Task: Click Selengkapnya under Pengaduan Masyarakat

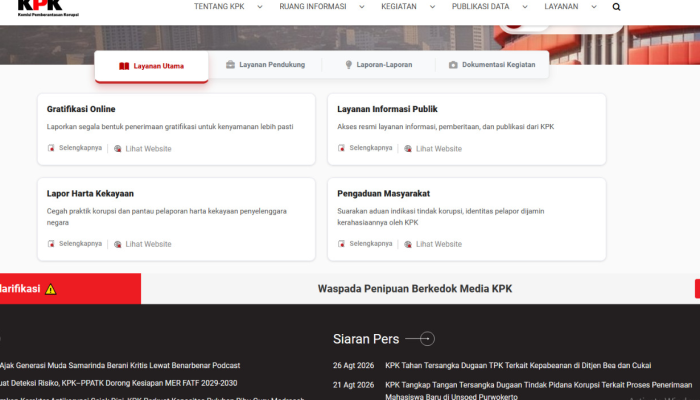Action: [371, 243]
